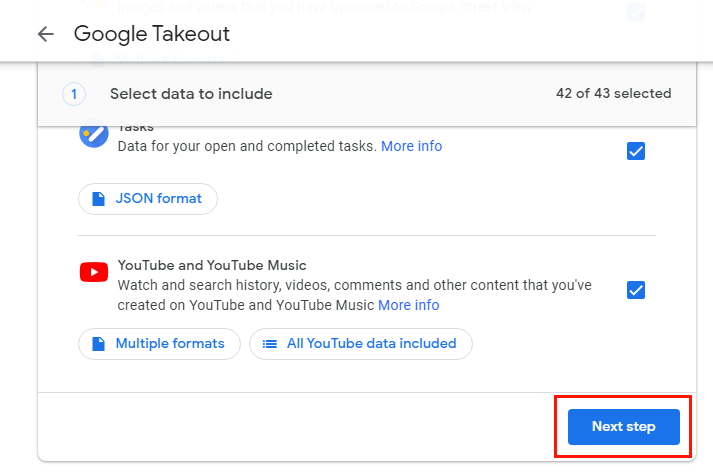The width and height of the screenshot is (713, 474).
Task: Open the Multiple formats options for YouTube
Action: tap(159, 344)
